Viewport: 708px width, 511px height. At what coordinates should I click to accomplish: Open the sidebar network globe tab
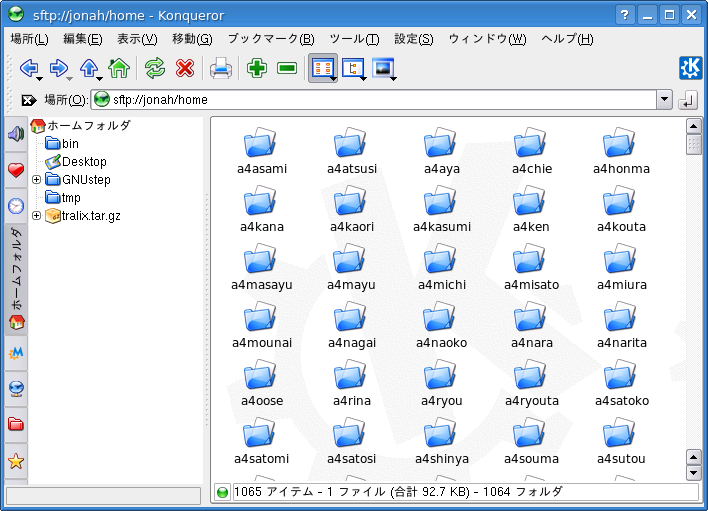[16, 389]
